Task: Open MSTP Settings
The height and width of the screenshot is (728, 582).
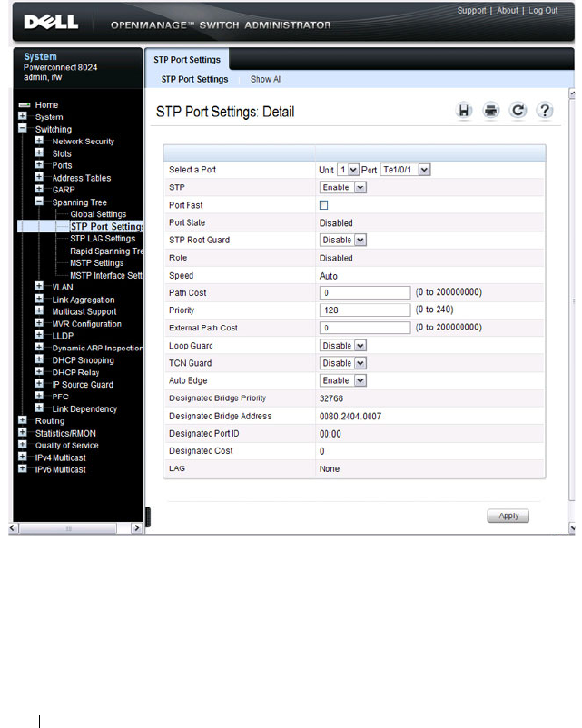Action: pyautogui.click(x=96, y=262)
